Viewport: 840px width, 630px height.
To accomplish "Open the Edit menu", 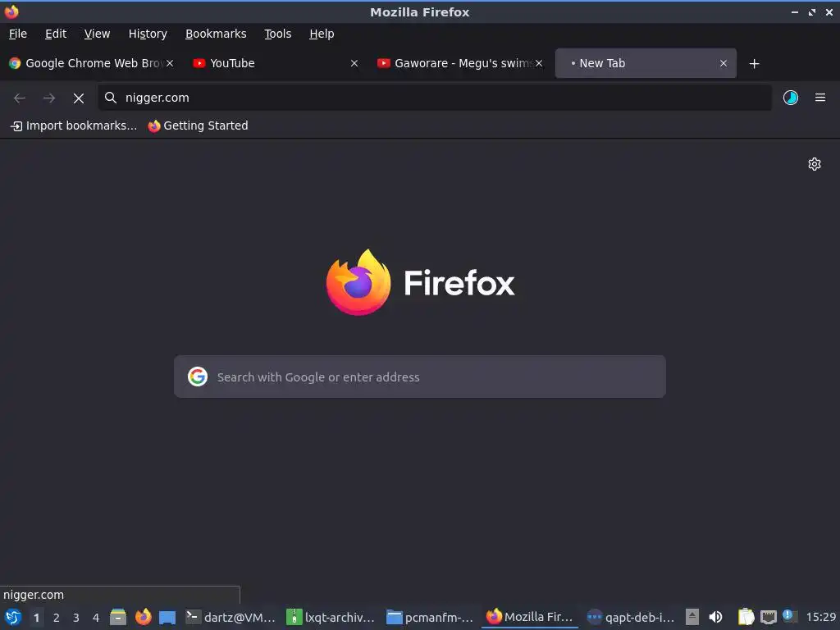I will pos(56,34).
